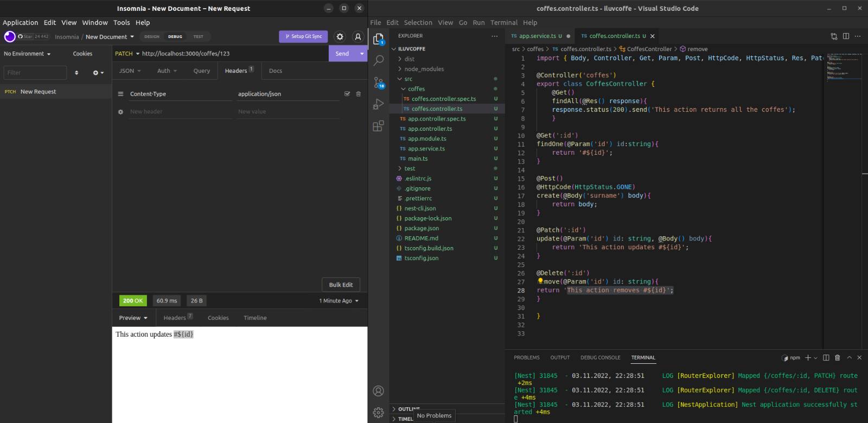Screen dimensions: 868x423
Task: Open the app.service.ts editor tab
Action: (x=537, y=36)
